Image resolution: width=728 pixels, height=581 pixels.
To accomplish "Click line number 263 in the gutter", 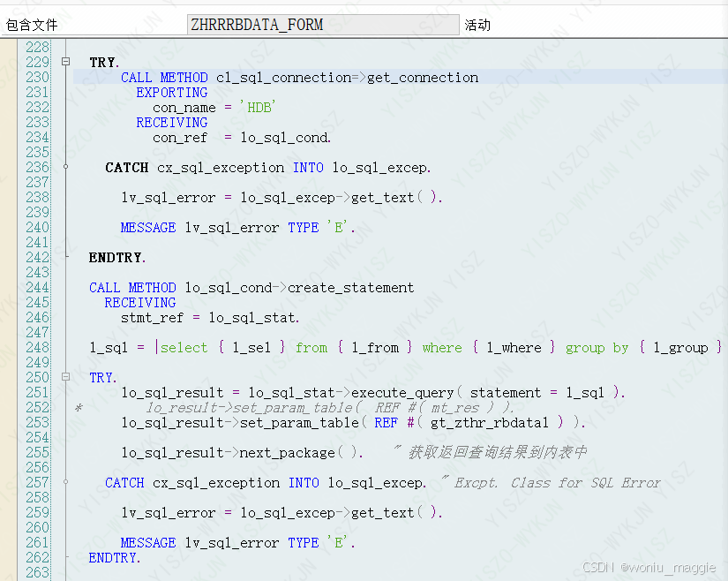I will (x=37, y=573).
